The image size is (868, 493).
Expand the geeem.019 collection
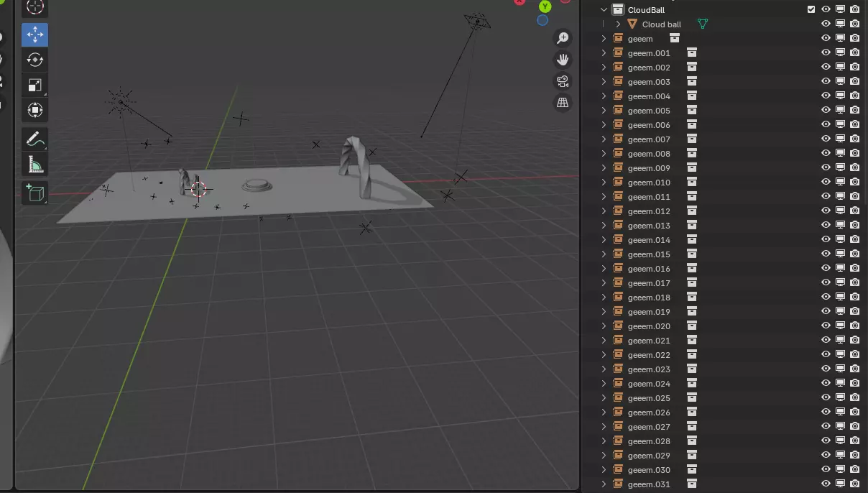[604, 312]
